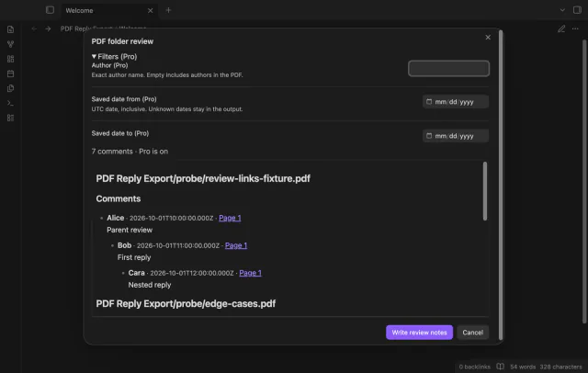
Task: Click the quick switcher file icon in ribbon
Action: (x=10, y=29)
